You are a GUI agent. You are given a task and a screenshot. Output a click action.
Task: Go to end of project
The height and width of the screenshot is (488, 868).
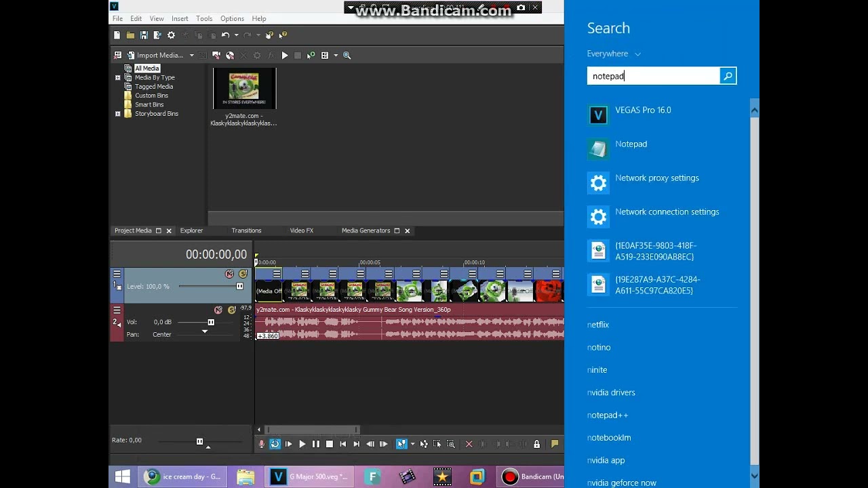(356, 444)
